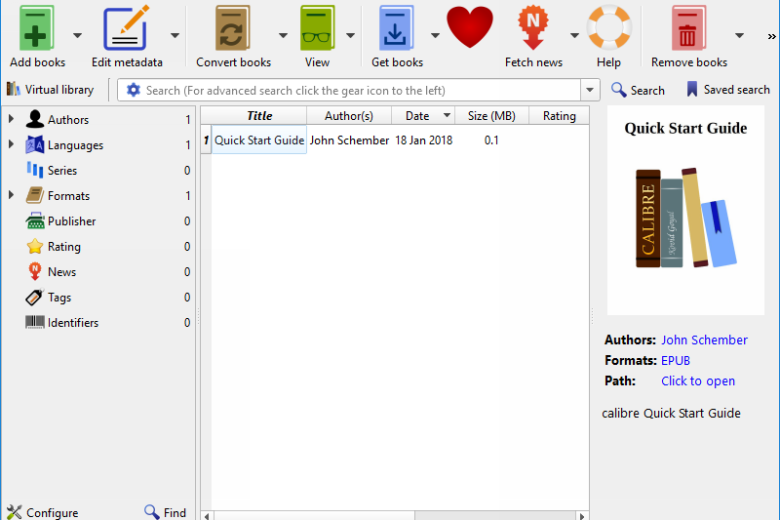Open the Saved search bookmark
The image size is (780, 520).
coord(728,90)
